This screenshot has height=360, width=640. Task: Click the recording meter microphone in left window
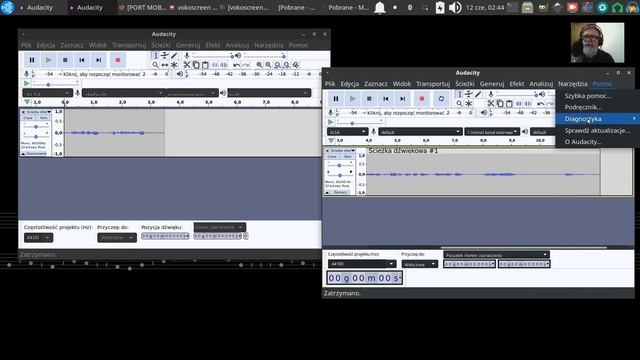click(27, 74)
